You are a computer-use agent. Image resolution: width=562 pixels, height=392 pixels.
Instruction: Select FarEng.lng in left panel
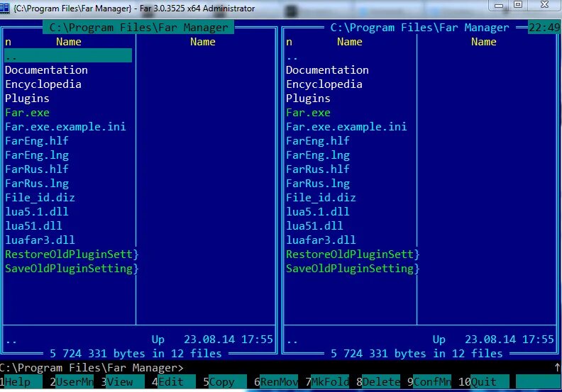coord(37,155)
